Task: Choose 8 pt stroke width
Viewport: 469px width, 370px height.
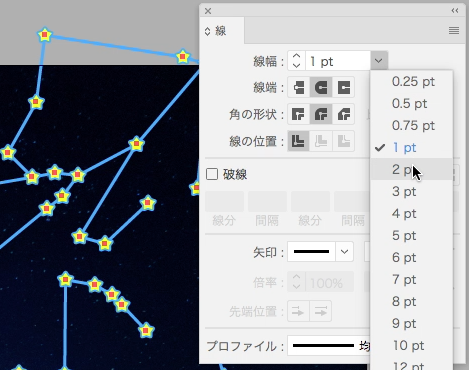Action: 412,302
